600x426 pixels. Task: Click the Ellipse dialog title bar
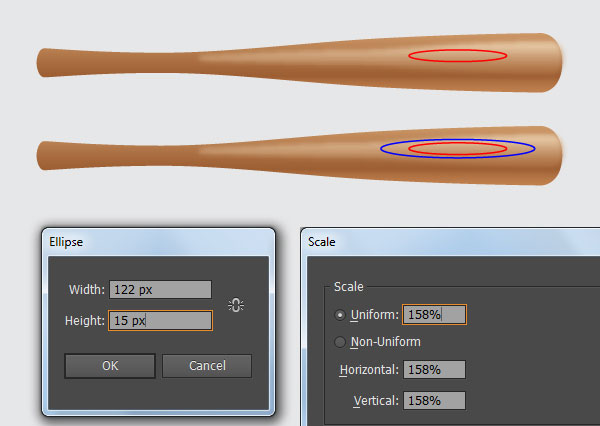158,242
